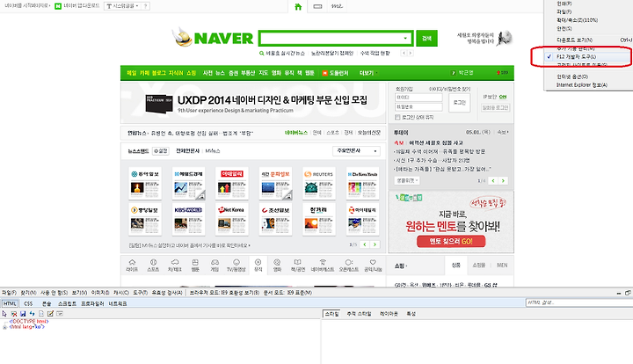The height and width of the screenshot is (364, 633).
Task: Click the HTML search field in dev tools
Action: (578, 302)
